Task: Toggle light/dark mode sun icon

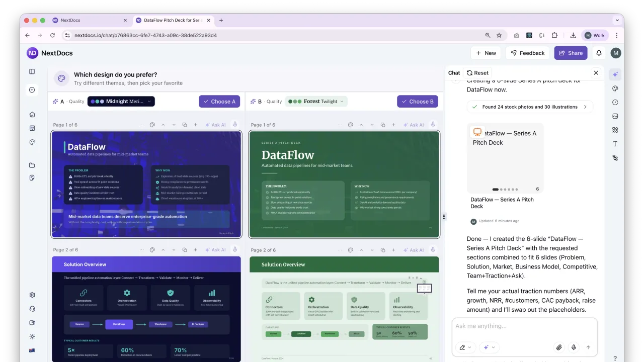Action: click(32, 336)
